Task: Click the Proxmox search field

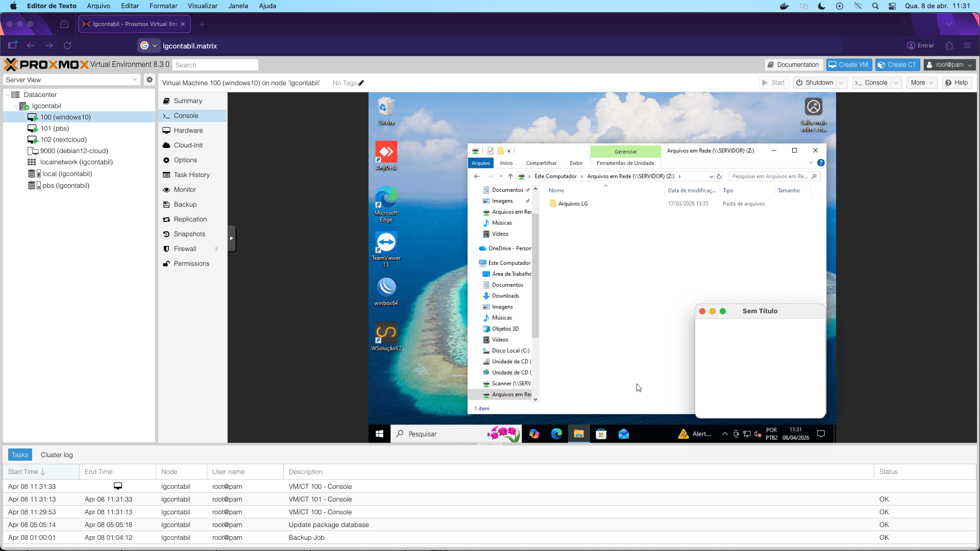Action: point(215,65)
